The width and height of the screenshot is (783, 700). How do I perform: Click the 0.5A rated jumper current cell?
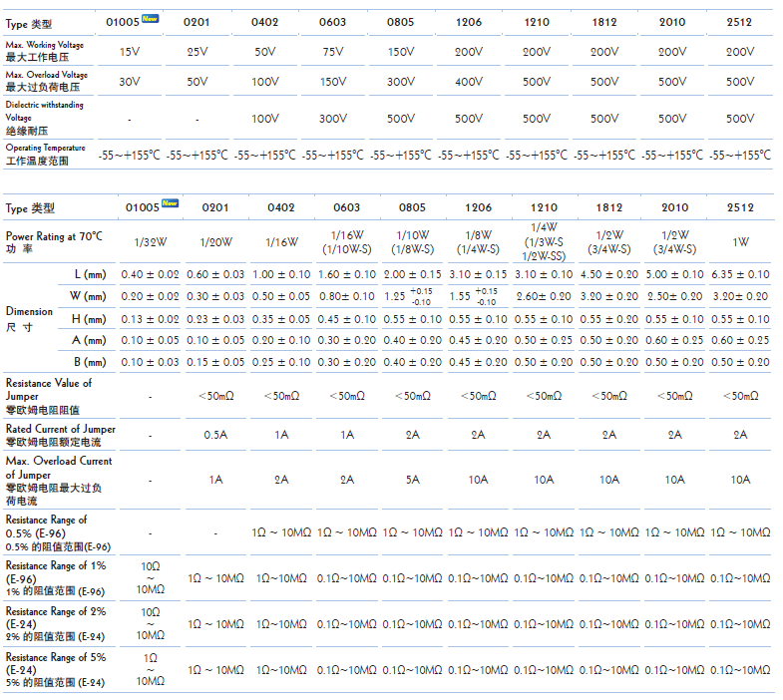(x=215, y=435)
